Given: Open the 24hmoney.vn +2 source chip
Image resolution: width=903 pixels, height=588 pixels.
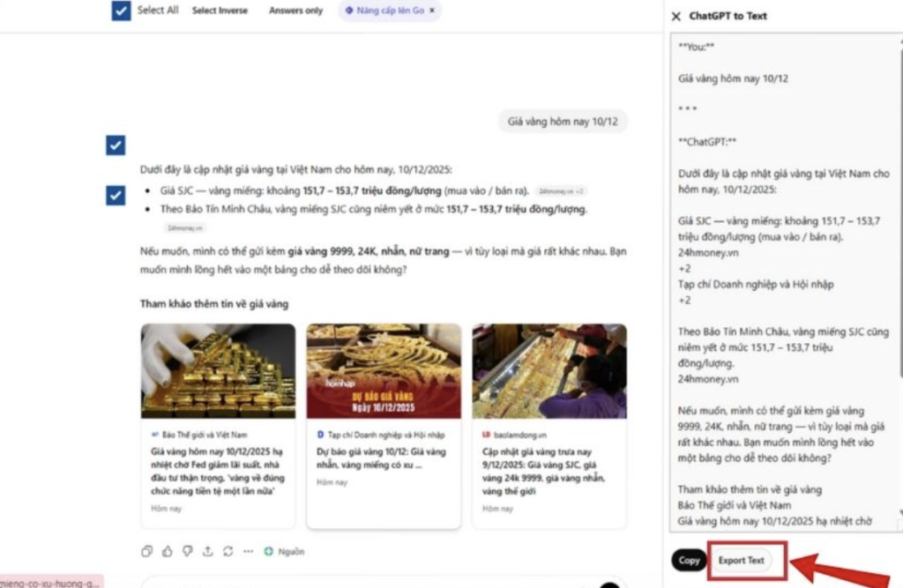Looking at the screenshot, I should (561, 190).
